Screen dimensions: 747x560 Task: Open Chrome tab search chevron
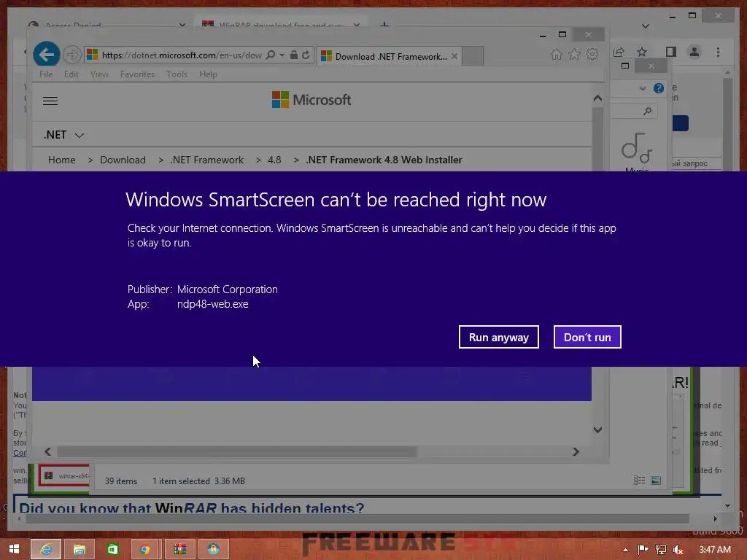tap(646, 26)
